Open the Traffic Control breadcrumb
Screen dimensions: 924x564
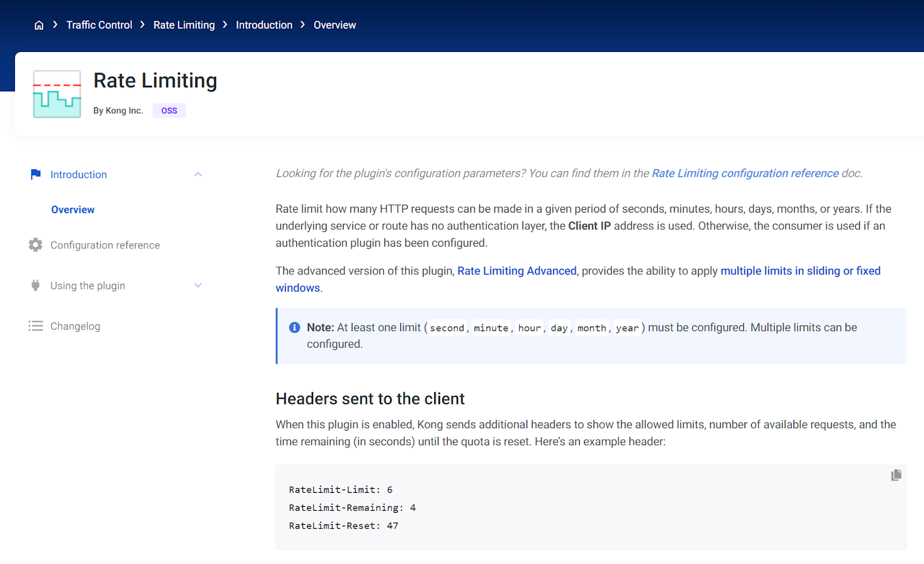point(99,25)
